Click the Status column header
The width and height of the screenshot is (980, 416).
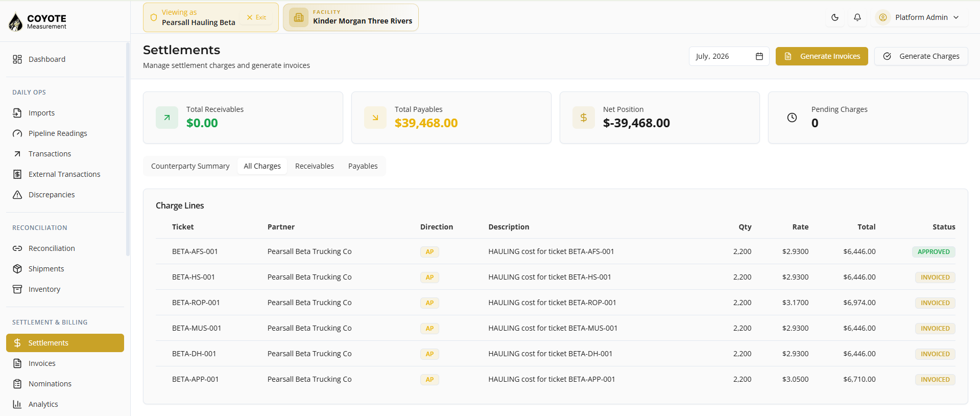tap(944, 227)
